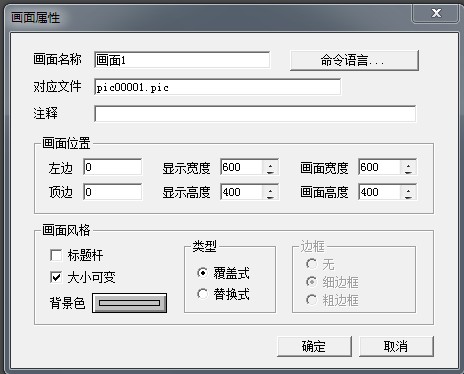Select the 细边框 border radio option

(x=311, y=282)
